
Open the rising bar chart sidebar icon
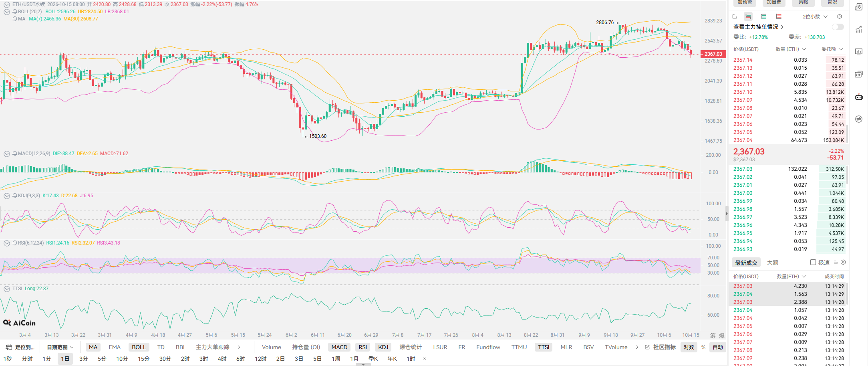click(858, 29)
